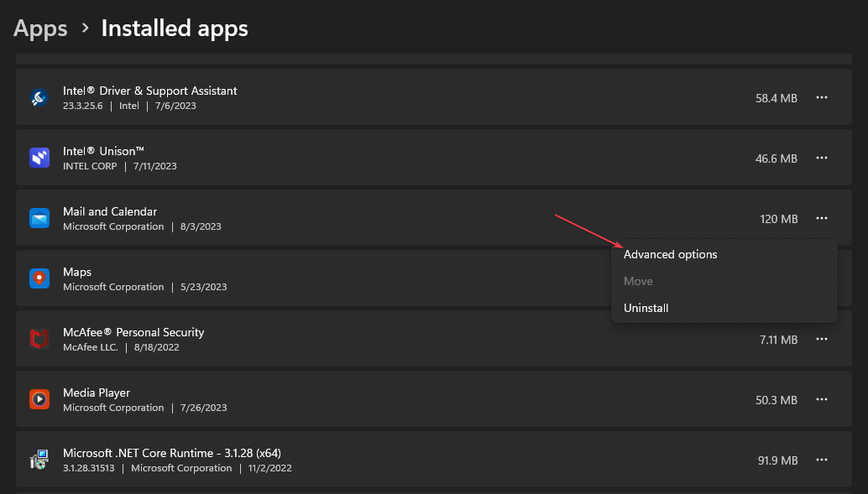Open three-dot menu for Intel Unison
868x494 pixels.
(822, 159)
